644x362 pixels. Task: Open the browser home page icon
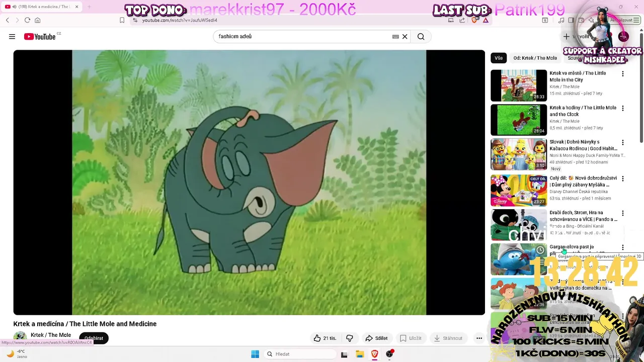click(37, 20)
